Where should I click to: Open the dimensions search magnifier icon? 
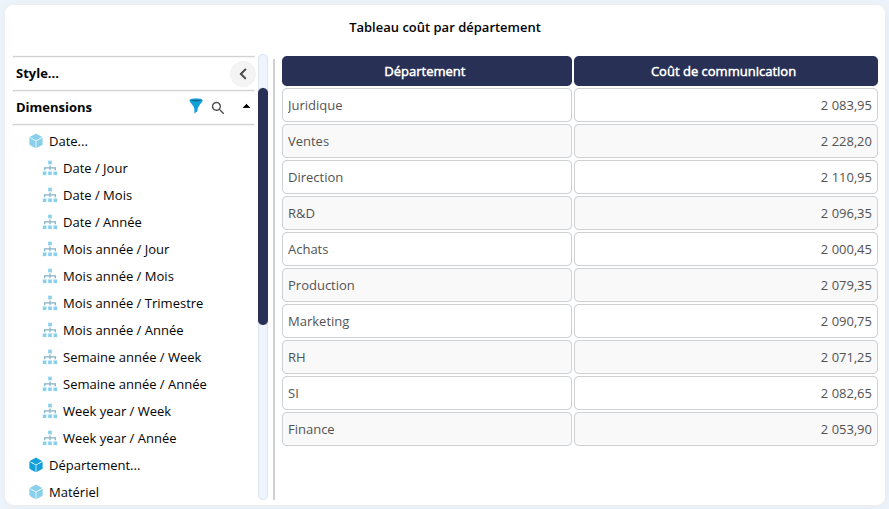[x=218, y=107]
